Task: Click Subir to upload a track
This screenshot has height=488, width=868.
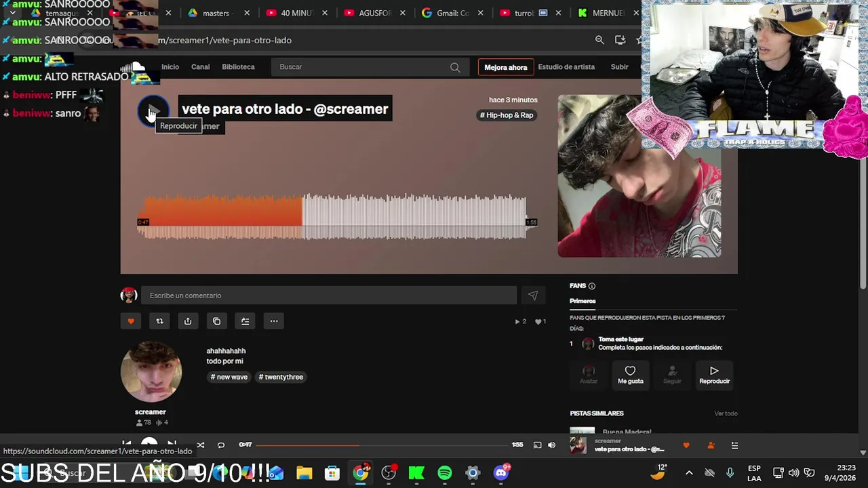Action: (619, 67)
